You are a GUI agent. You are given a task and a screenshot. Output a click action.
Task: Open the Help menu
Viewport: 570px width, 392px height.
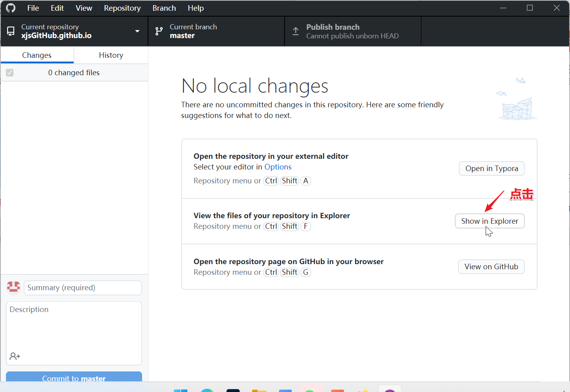click(x=196, y=8)
